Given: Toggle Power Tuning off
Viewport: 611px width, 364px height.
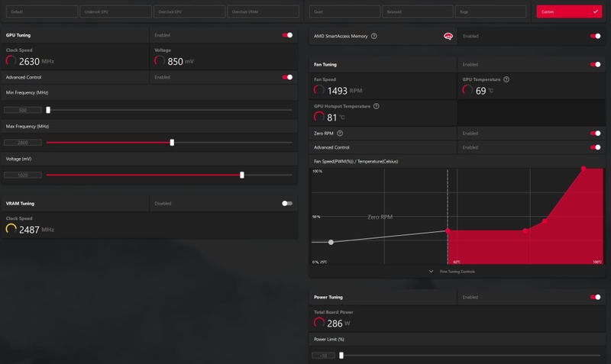Looking at the screenshot, I should (595, 297).
